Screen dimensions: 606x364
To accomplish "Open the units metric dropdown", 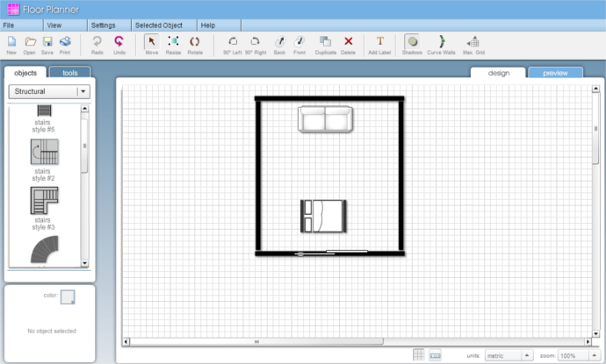I will pos(509,355).
